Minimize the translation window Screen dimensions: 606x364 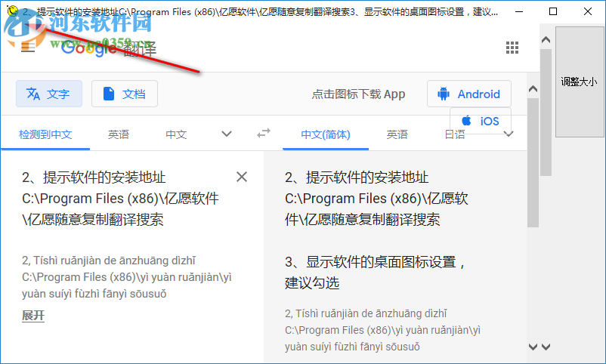click(x=519, y=11)
